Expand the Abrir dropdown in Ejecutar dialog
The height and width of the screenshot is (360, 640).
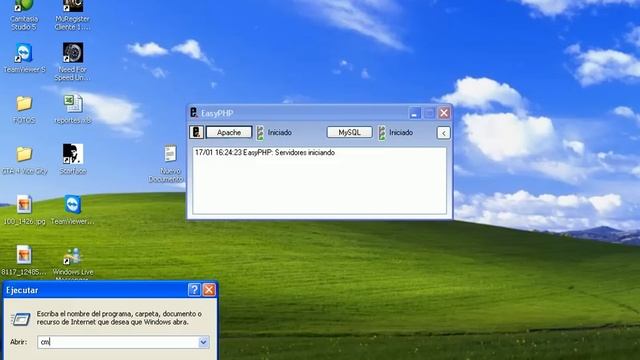pyautogui.click(x=203, y=342)
